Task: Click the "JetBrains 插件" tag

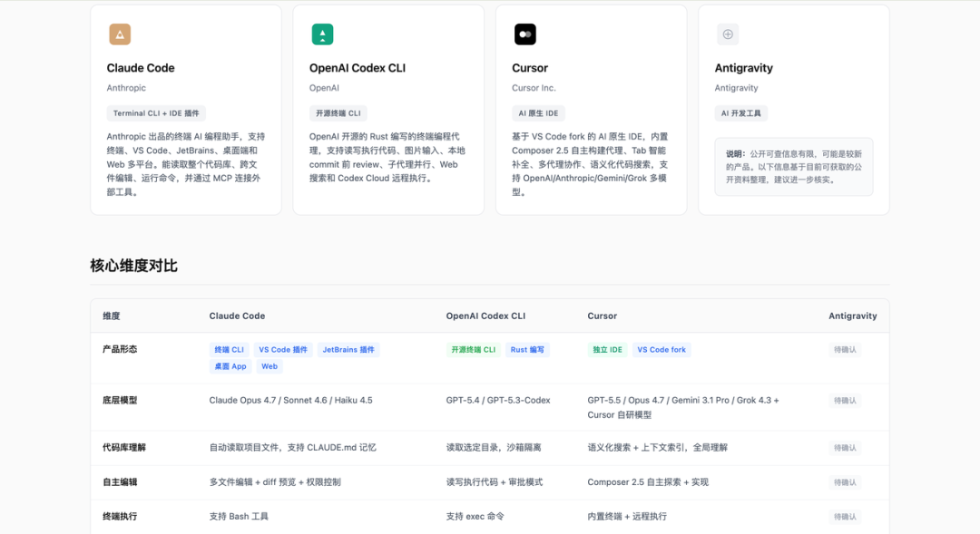Action: [x=348, y=350]
